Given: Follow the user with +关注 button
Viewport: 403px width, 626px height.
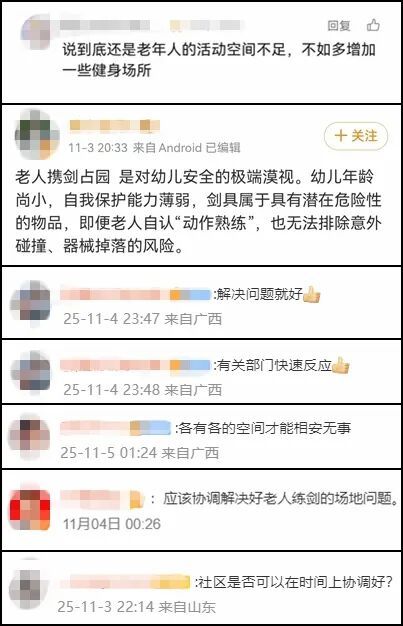Looking at the screenshot, I should point(356,136).
